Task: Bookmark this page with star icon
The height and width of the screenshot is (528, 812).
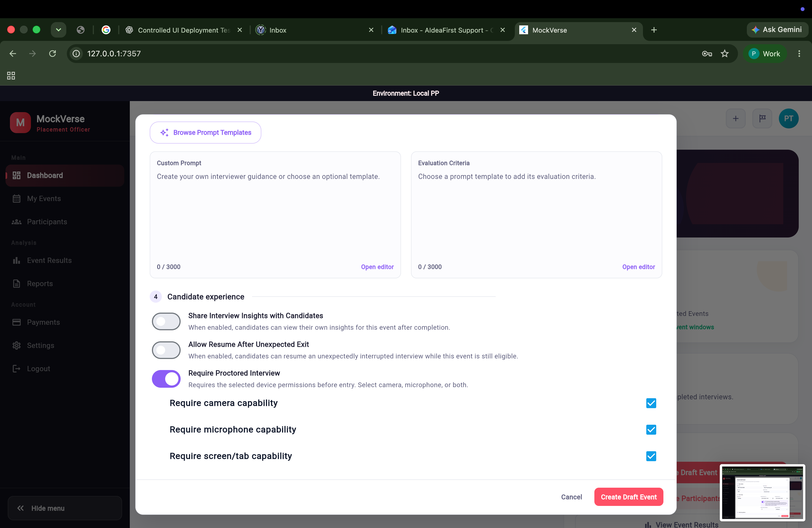Action: (x=725, y=54)
